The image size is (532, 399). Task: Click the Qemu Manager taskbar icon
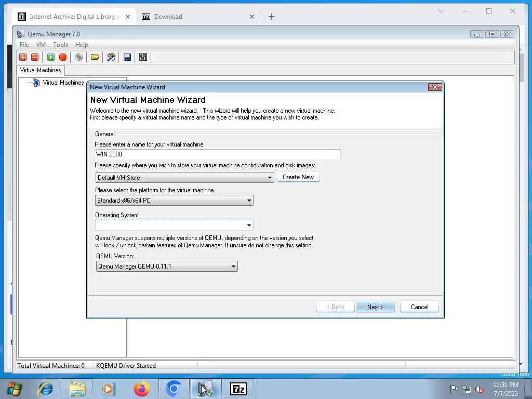(206, 389)
